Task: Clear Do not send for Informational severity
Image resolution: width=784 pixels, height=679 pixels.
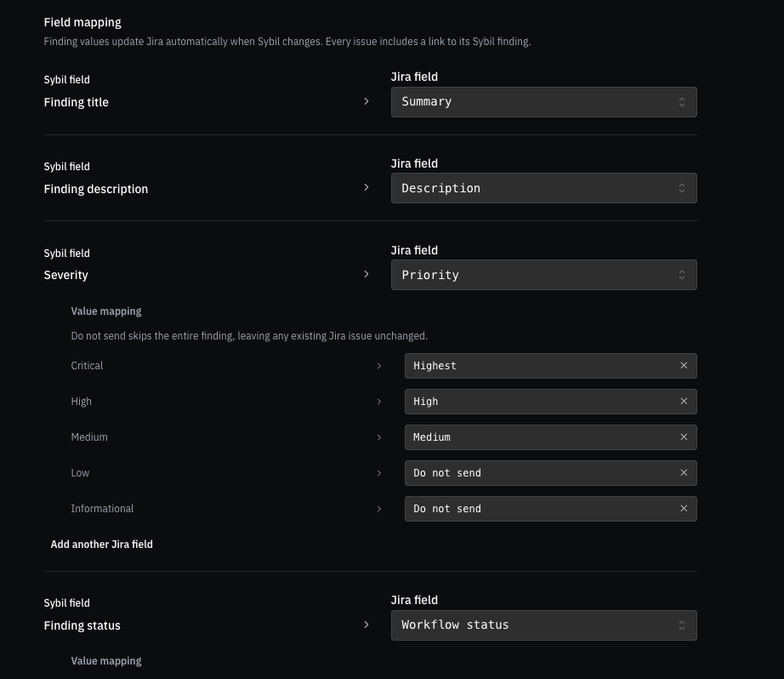Action: click(684, 508)
